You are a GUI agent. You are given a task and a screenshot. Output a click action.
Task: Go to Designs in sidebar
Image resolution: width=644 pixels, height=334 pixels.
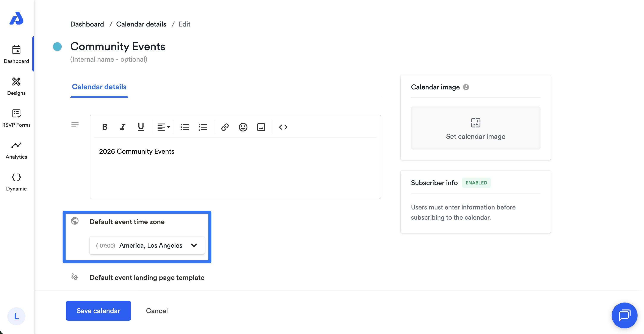click(x=16, y=86)
